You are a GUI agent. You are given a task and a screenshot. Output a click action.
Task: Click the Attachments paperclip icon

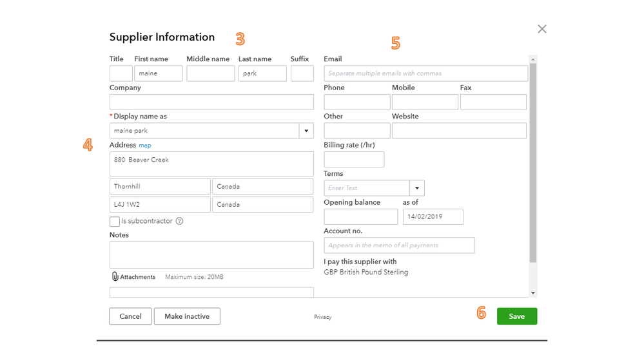115,277
